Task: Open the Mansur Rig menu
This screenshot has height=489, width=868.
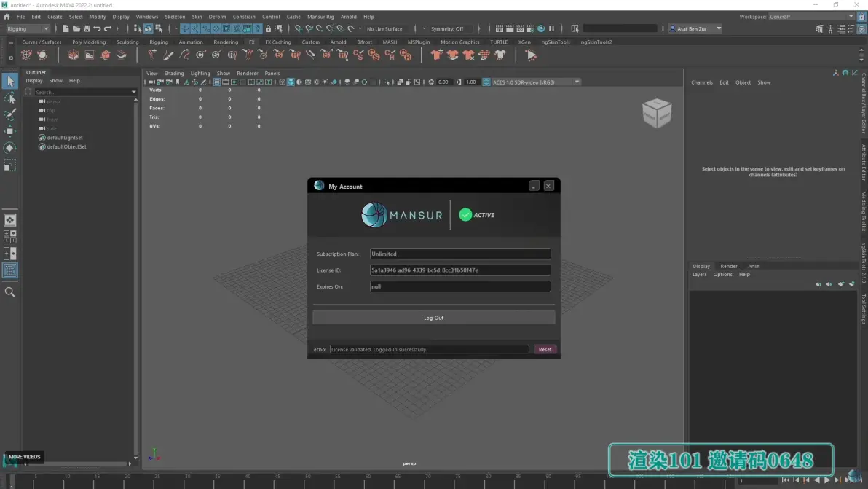Action: [320, 17]
